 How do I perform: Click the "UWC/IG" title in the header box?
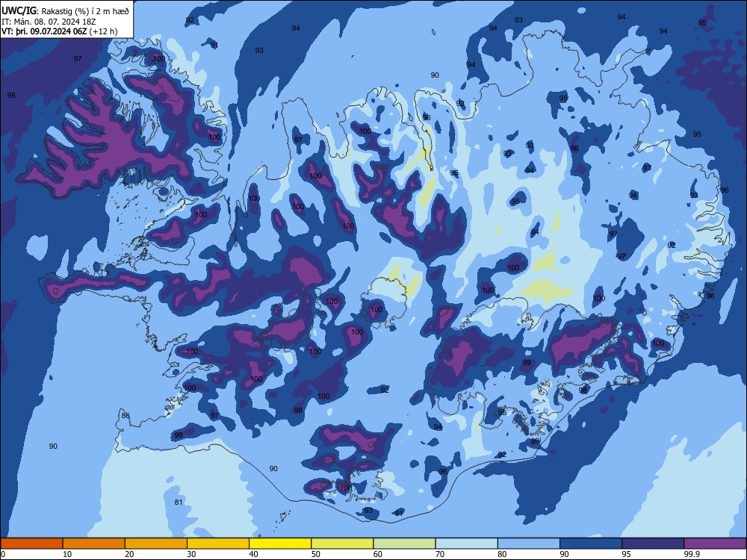point(18,10)
